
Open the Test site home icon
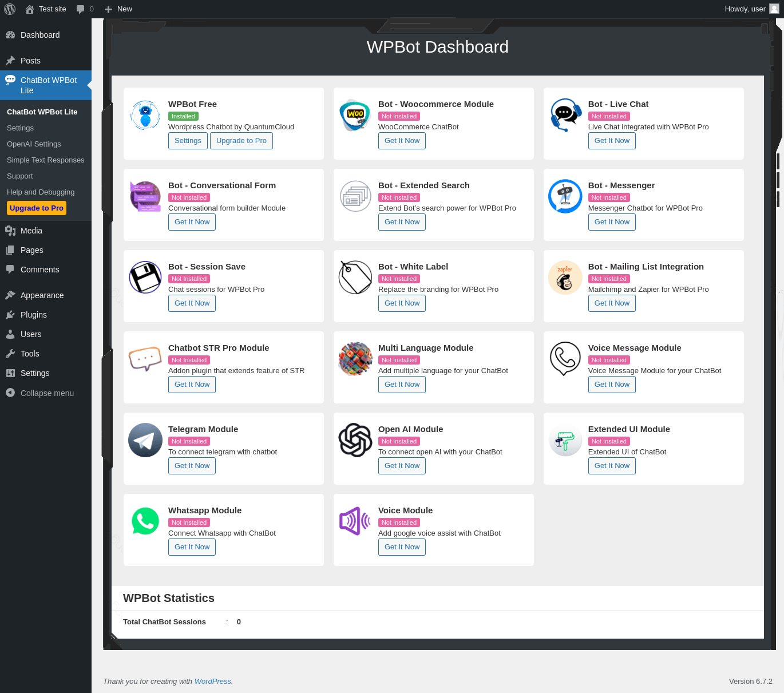tap(30, 9)
